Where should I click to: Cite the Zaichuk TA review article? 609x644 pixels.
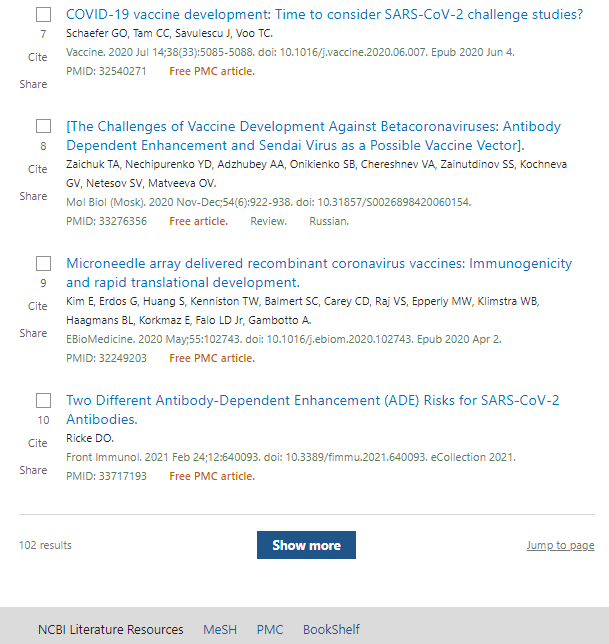coord(37,169)
